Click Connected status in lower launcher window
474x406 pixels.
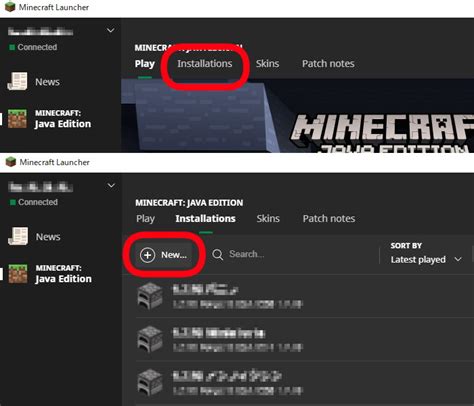34,202
